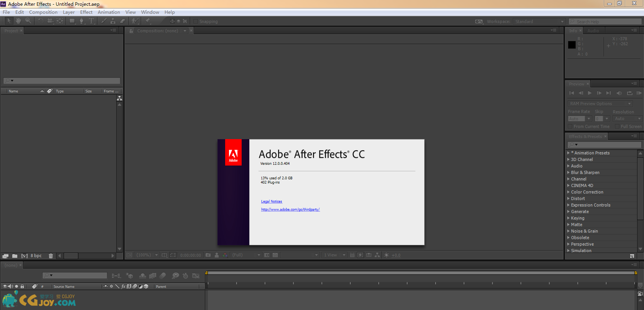Open the Workspace Standard dropdown

coord(539,21)
